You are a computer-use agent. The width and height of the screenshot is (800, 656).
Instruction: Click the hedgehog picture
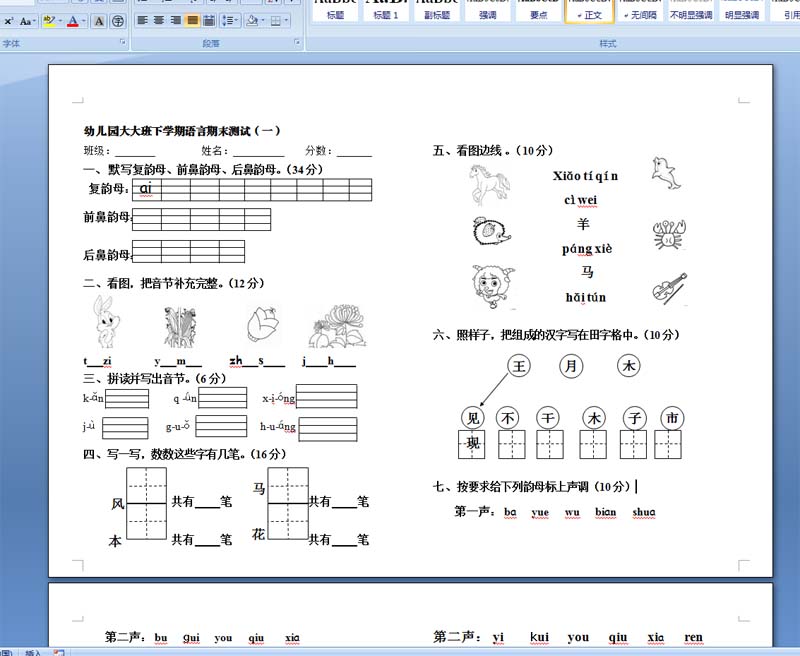491,231
